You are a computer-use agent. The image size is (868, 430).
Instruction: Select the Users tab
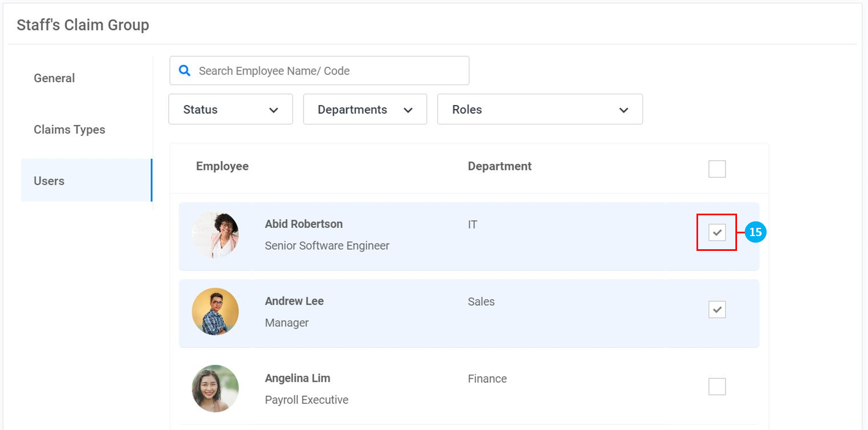49,181
